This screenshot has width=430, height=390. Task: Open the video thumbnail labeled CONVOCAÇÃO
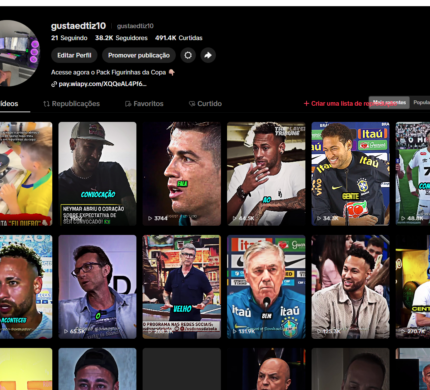97,174
